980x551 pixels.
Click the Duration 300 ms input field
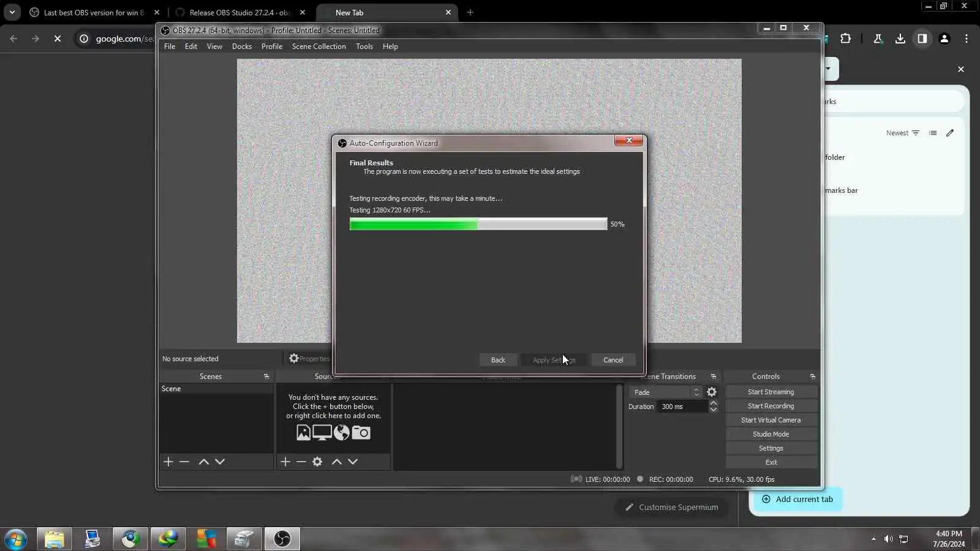pyautogui.click(x=683, y=407)
